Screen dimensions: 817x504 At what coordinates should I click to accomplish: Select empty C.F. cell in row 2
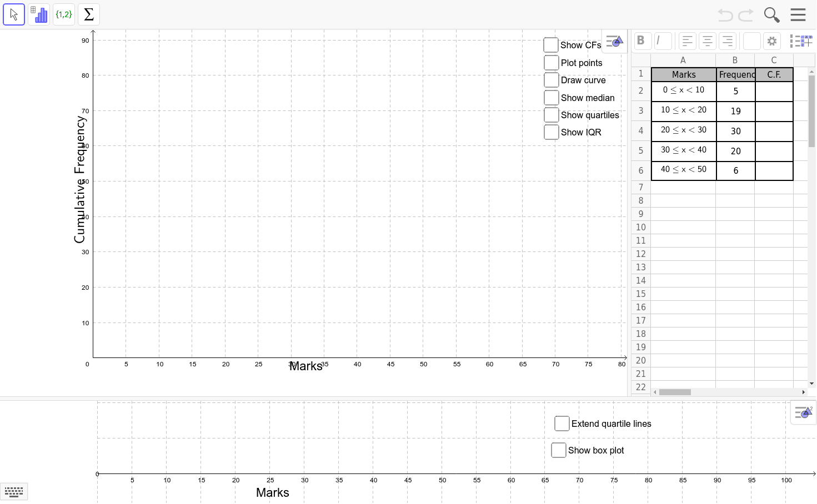774,91
